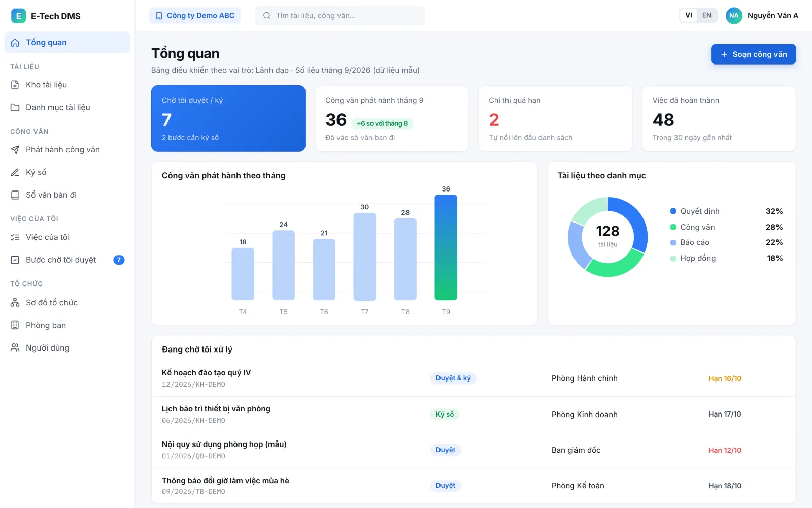The image size is (812, 508).
Task: Click the magnifier icon in search box
Action: pyautogui.click(x=267, y=16)
